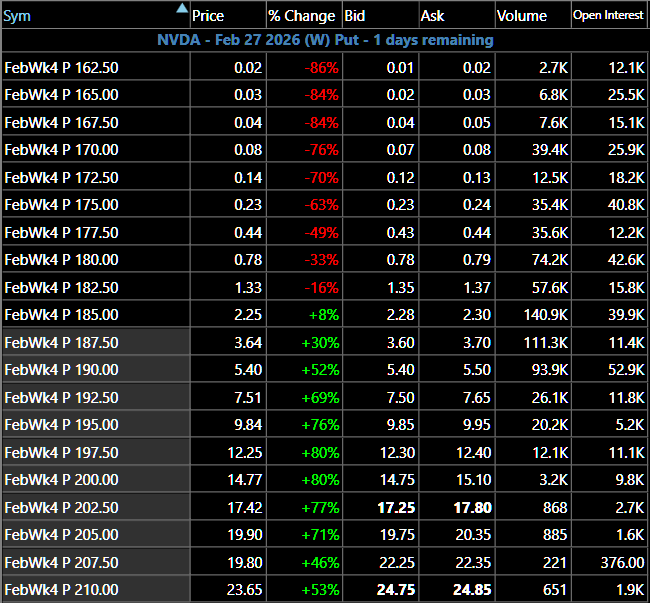
Task: Select the FebWk4 P 185.00 row
Action: coord(62,314)
